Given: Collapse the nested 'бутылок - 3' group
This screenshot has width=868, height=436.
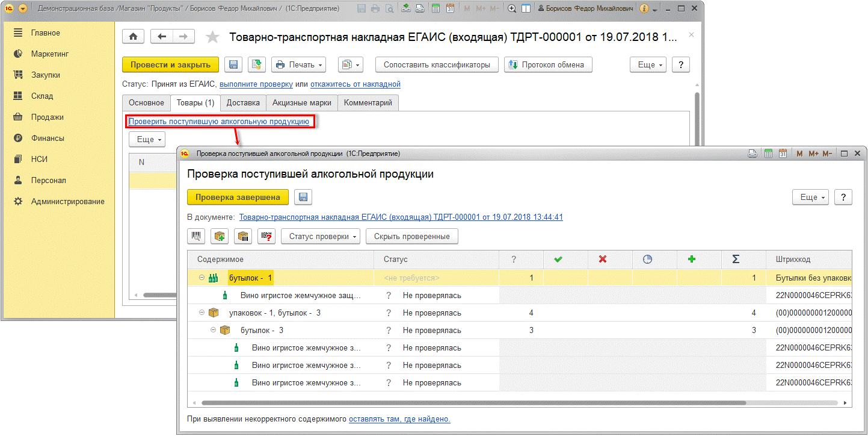Looking at the screenshot, I should [213, 331].
